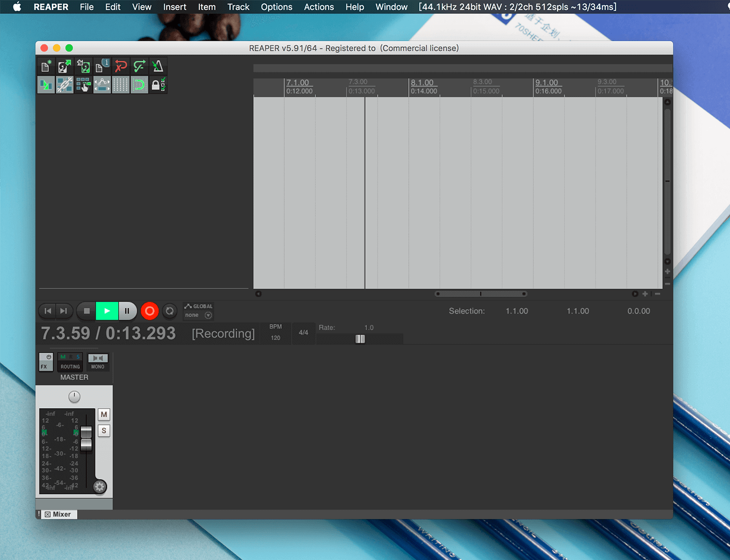Click the green Play button
The image size is (730, 560).
click(107, 311)
